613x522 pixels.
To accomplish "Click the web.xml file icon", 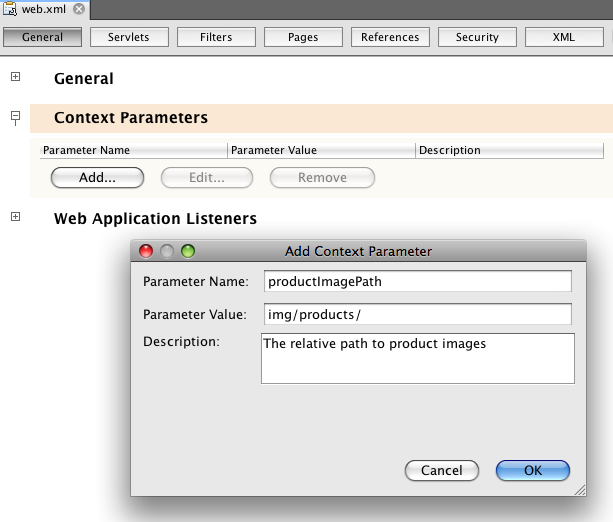I will tap(11, 10).
